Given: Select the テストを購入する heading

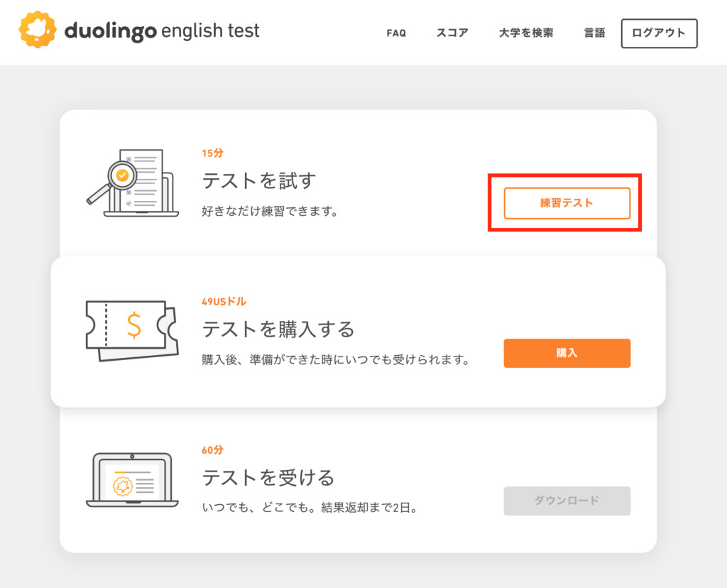Looking at the screenshot, I should [278, 330].
